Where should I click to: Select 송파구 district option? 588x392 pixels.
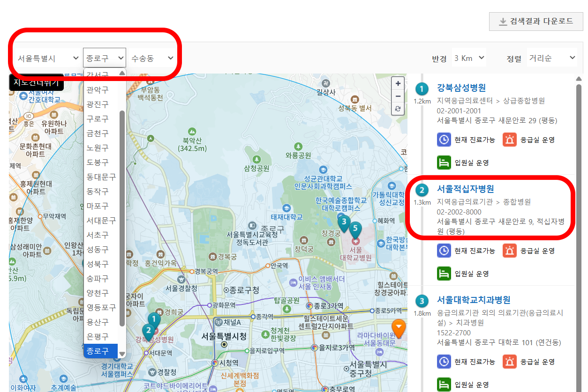coord(98,278)
